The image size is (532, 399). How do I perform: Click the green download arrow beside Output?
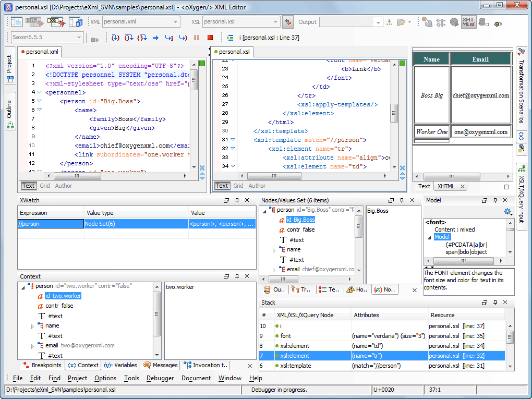coord(389,22)
